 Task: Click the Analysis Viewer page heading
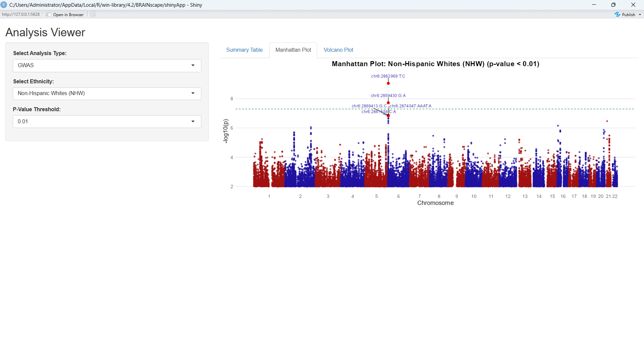point(45,33)
